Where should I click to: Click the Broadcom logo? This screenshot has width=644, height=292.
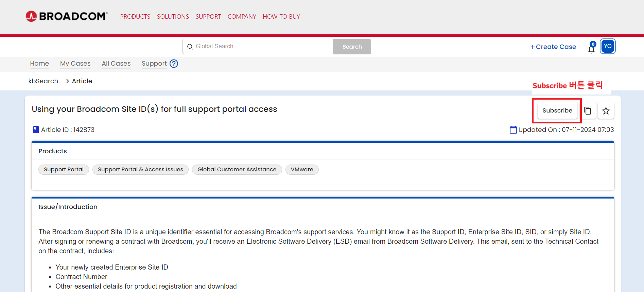67,16
